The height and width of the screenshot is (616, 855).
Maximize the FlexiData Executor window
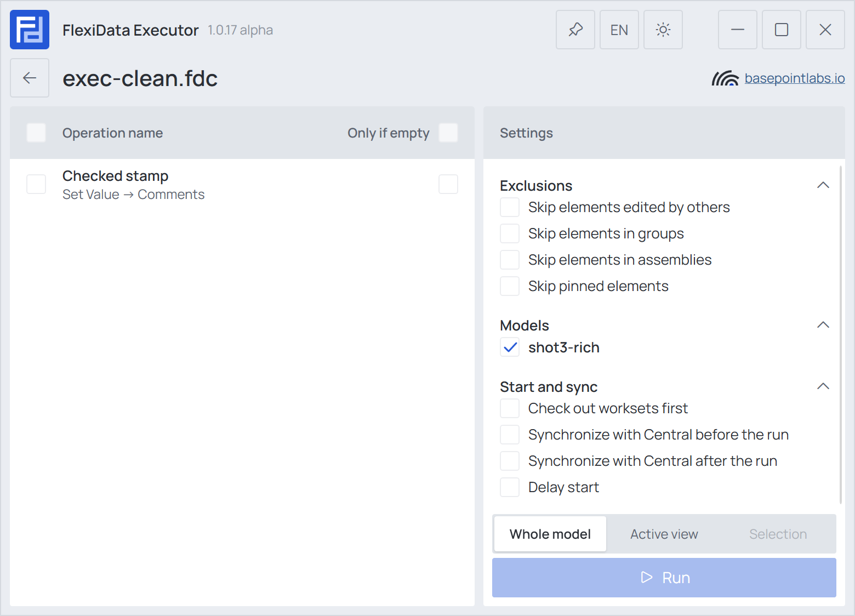click(782, 30)
